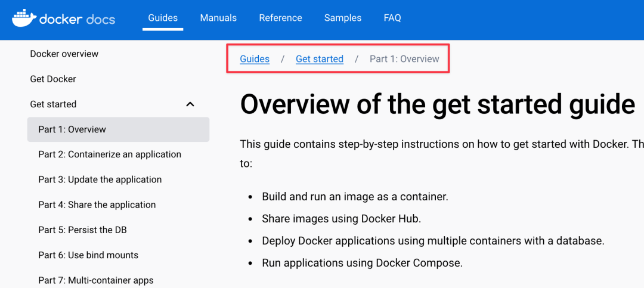Open Part 2: Containerize an application
Viewport: 644px width, 288px height.
point(110,154)
